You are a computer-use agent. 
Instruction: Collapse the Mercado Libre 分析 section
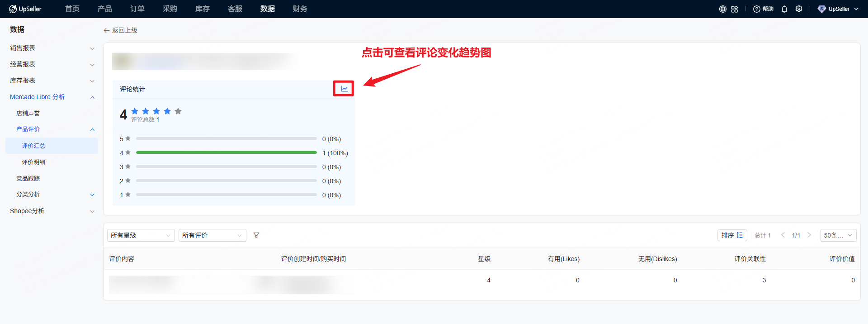tap(52, 97)
